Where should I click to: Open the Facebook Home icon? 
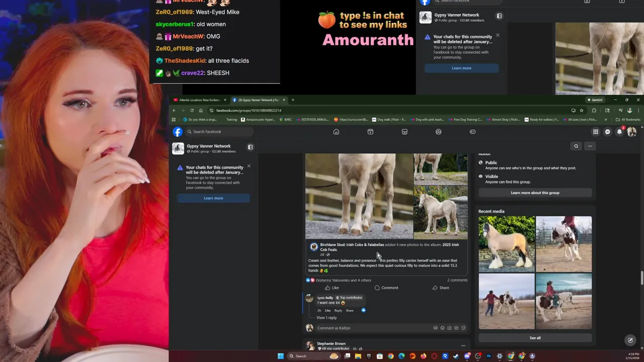[x=336, y=132]
